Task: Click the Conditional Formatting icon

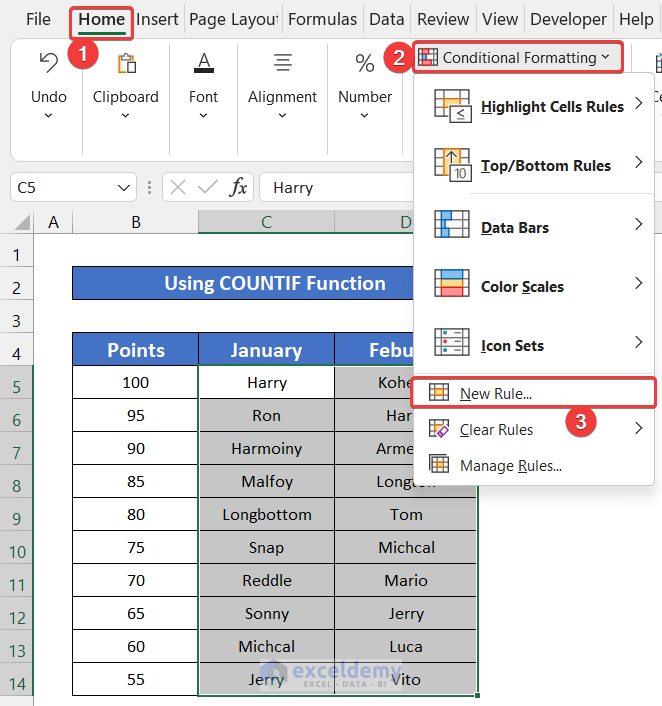Action: tap(428, 57)
